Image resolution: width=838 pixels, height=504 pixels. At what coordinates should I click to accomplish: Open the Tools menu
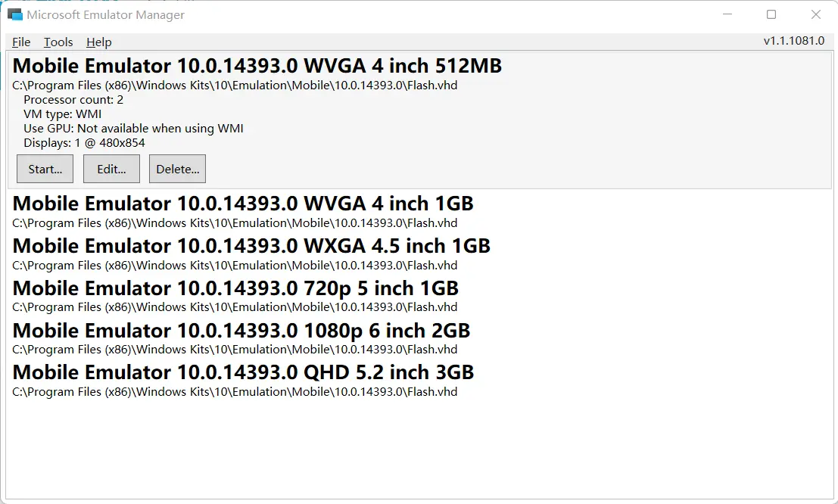(x=58, y=42)
